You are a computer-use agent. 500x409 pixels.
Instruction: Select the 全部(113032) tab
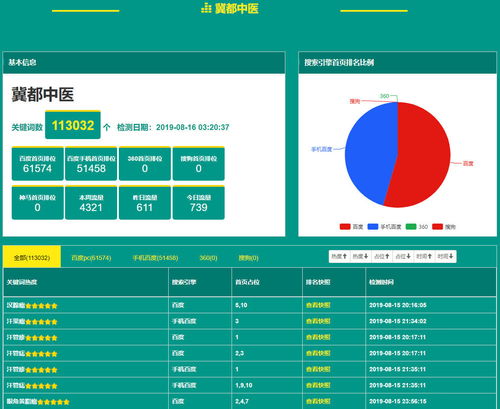pos(32,257)
